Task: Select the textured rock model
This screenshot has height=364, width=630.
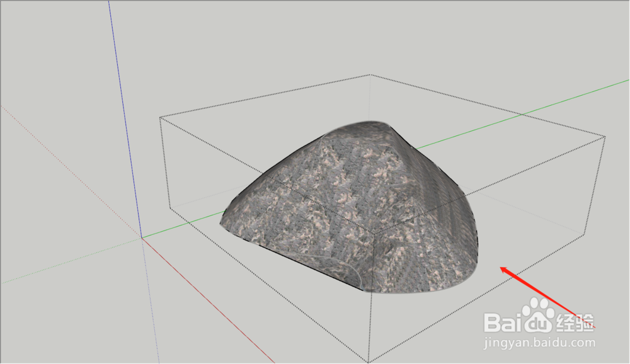Action: 349,207
